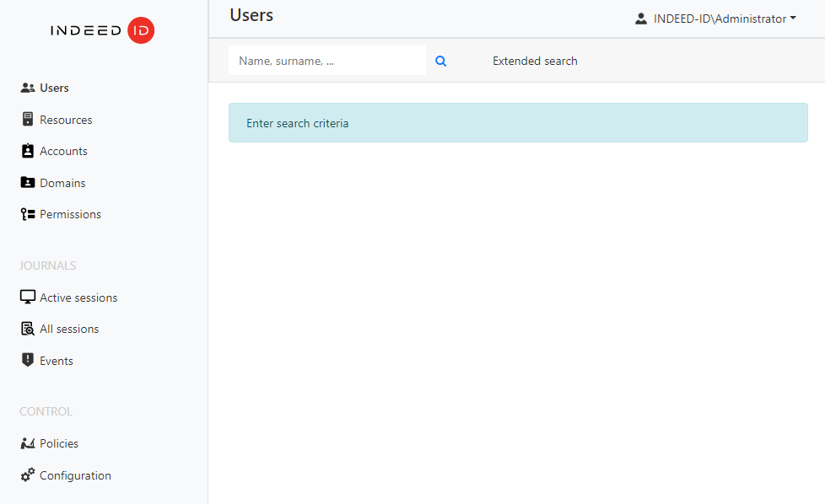
Task: Focus the Name, surname search field
Action: point(326,61)
